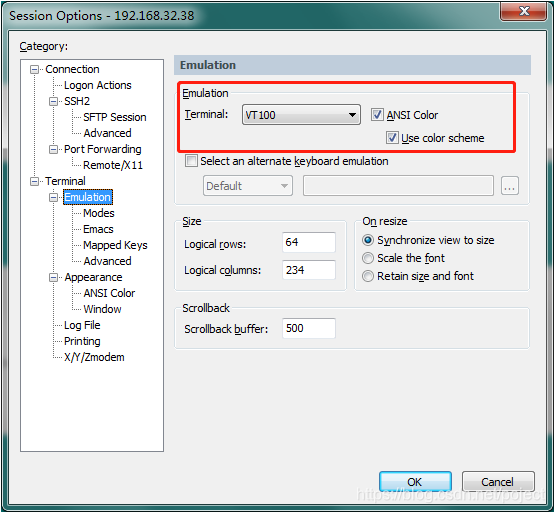Select Terminal category
Image resolution: width=555 pixels, height=513 pixels.
(65, 181)
